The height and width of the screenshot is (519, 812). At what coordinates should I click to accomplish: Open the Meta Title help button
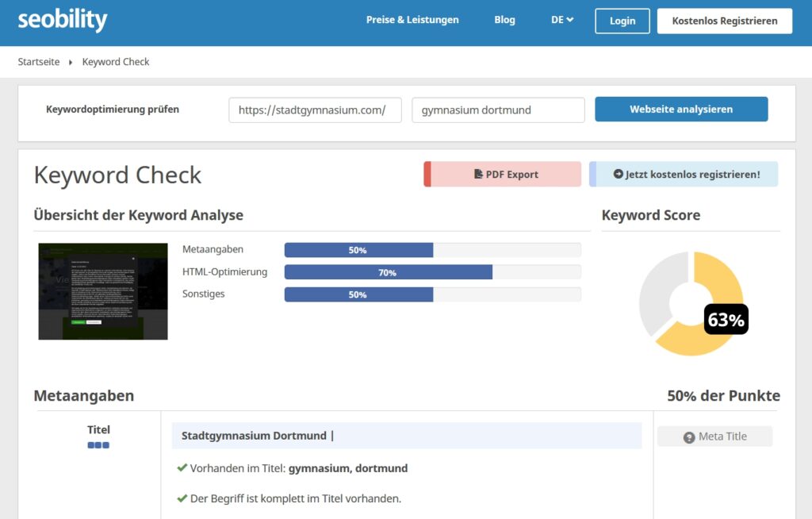(714, 436)
